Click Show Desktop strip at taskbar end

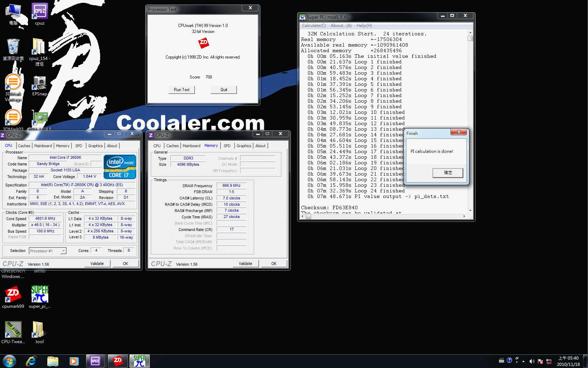point(585,361)
